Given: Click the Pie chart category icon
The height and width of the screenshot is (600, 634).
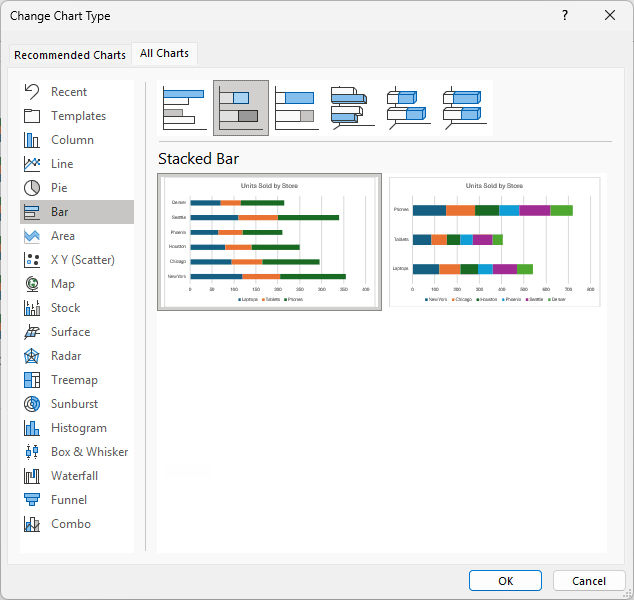Looking at the screenshot, I should (32, 188).
